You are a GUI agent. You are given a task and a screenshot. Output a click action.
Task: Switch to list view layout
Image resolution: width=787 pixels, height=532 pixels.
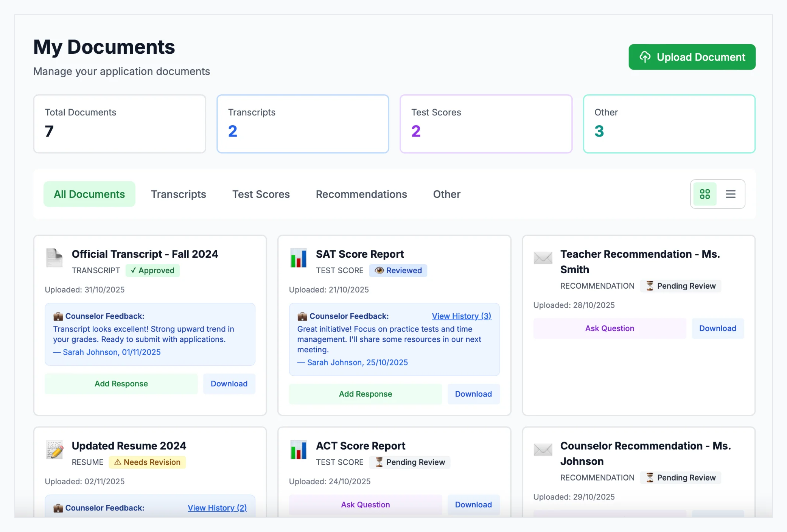pyautogui.click(x=730, y=194)
